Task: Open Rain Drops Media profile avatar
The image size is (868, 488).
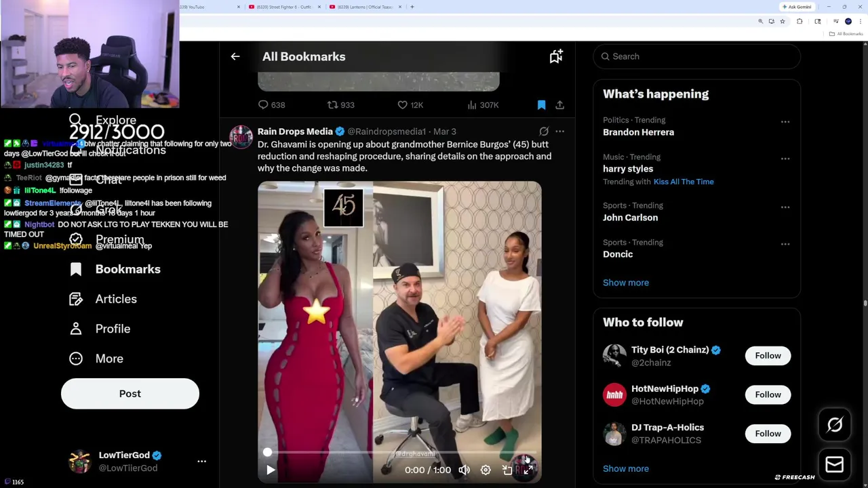Action: coord(241,137)
